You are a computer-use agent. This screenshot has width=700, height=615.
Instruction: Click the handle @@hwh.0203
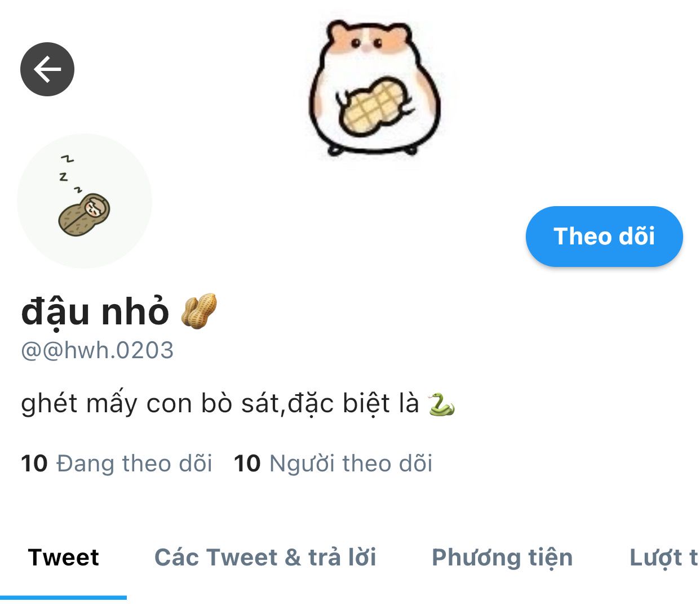pos(97,350)
